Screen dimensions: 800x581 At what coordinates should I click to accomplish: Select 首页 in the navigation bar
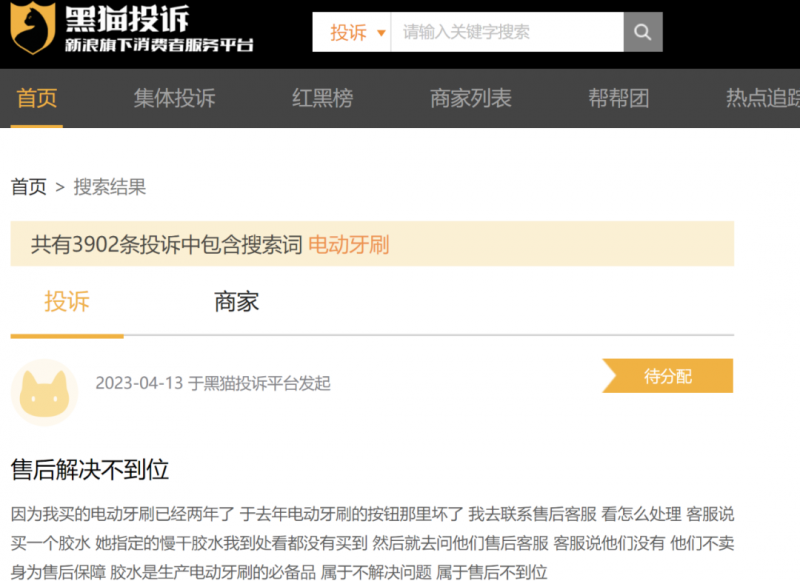pos(36,99)
